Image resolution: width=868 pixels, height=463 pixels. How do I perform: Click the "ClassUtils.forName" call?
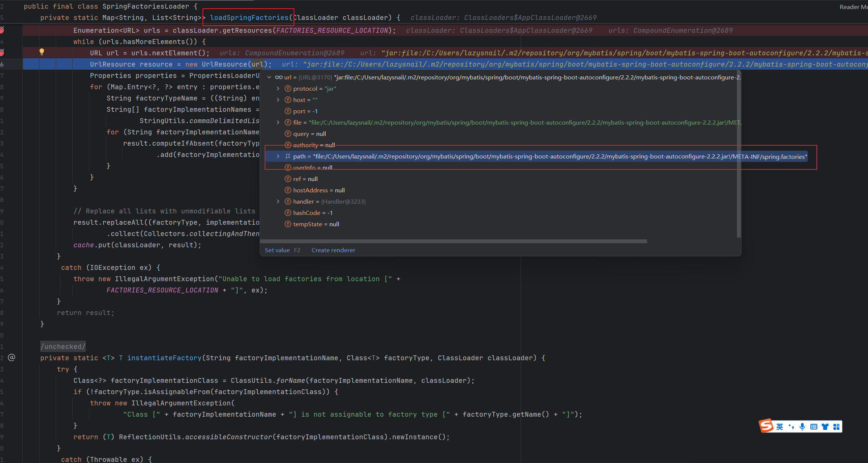268,381
